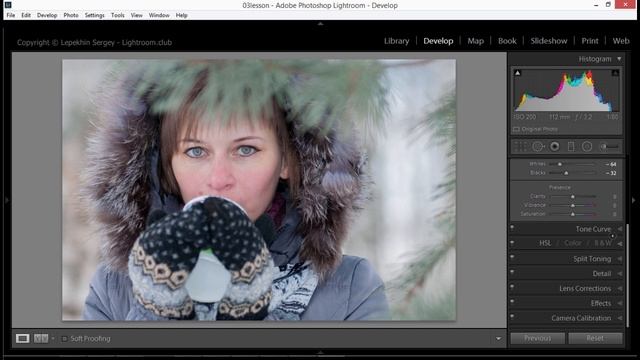
Task: Expand the Effects panel
Action: point(620,303)
